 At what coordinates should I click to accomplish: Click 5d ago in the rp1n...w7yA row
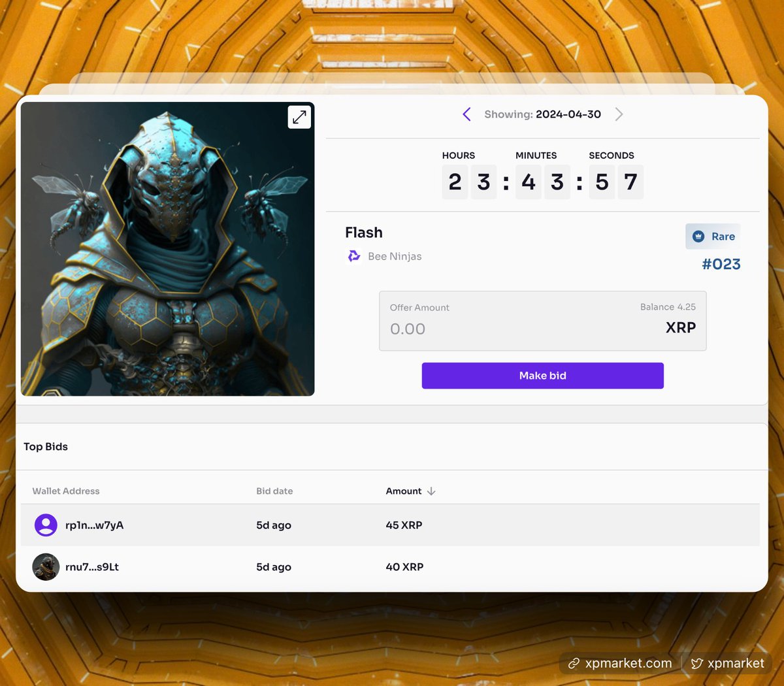(274, 525)
